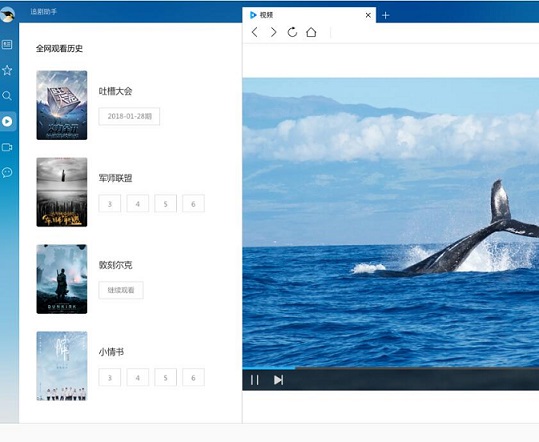Play episode 4 of 小情书

click(138, 378)
